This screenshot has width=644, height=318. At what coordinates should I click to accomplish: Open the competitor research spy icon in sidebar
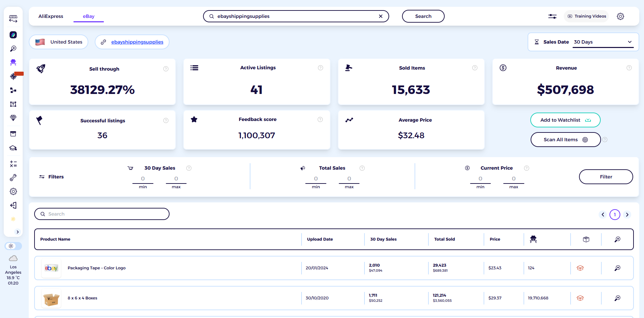click(13, 62)
